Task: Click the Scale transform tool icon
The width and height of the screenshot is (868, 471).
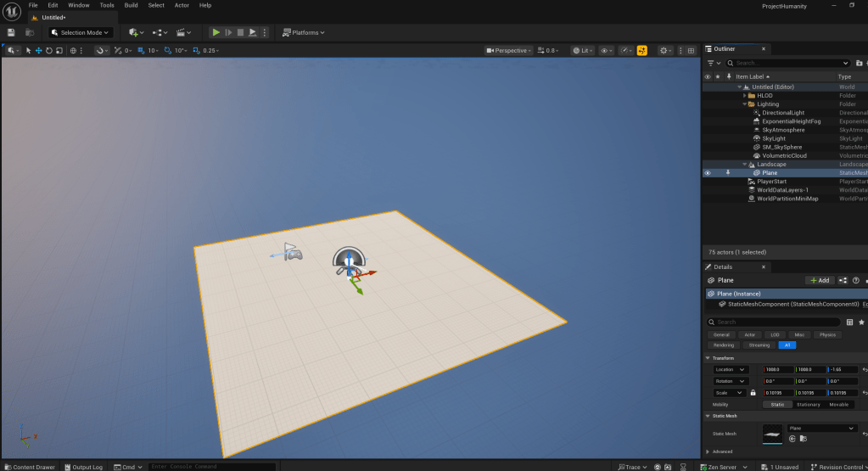Action: (59, 51)
